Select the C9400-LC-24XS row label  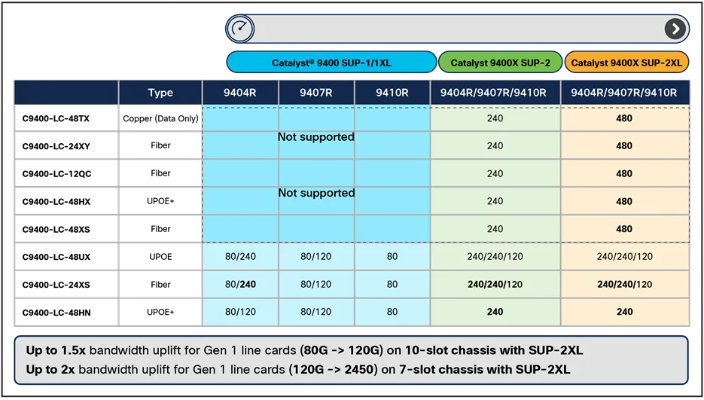56,285
